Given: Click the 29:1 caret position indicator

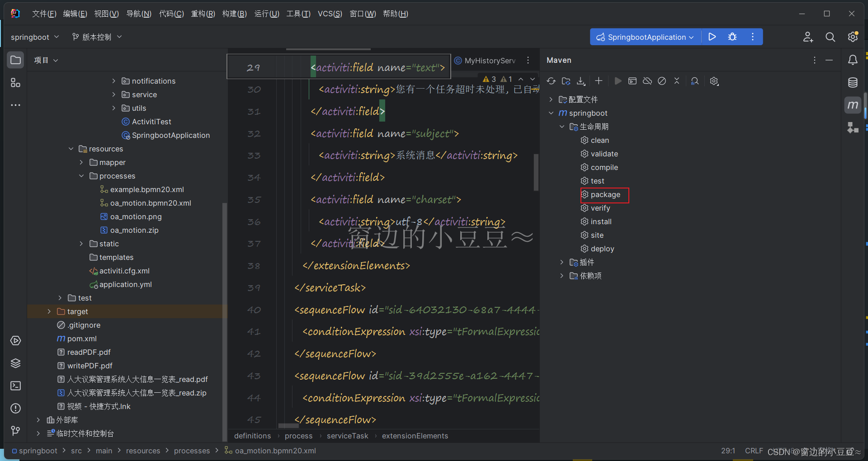Looking at the screenshot, I should click(728, 451).
